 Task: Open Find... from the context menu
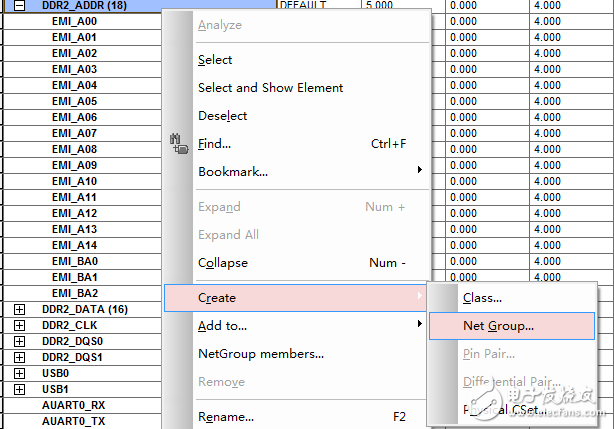tap(214, 144)
